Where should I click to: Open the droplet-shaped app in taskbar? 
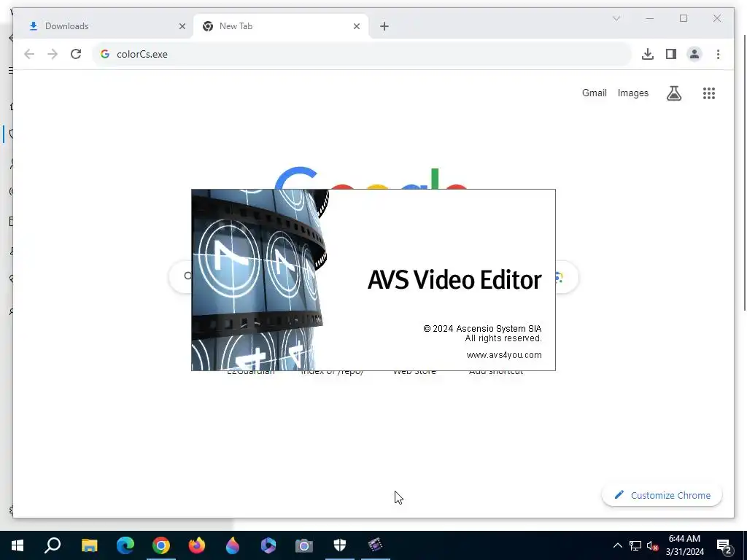(x=233, y=545)
